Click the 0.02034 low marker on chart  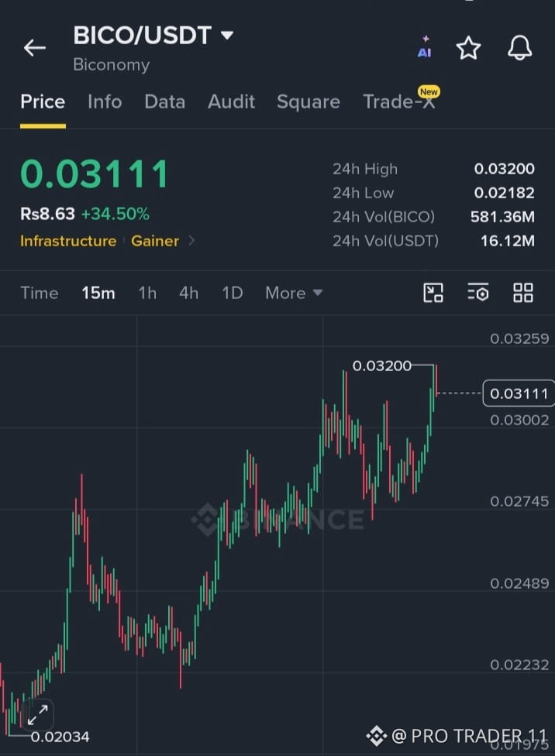(x=60, y=737)
